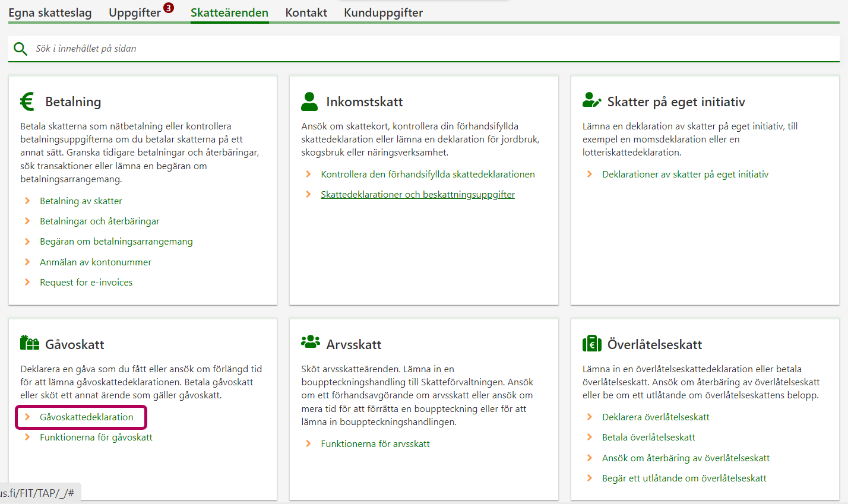Viewport: 848px width, 504px height.
Task: Open the Egna skatteslag tab
Action: 50,12
